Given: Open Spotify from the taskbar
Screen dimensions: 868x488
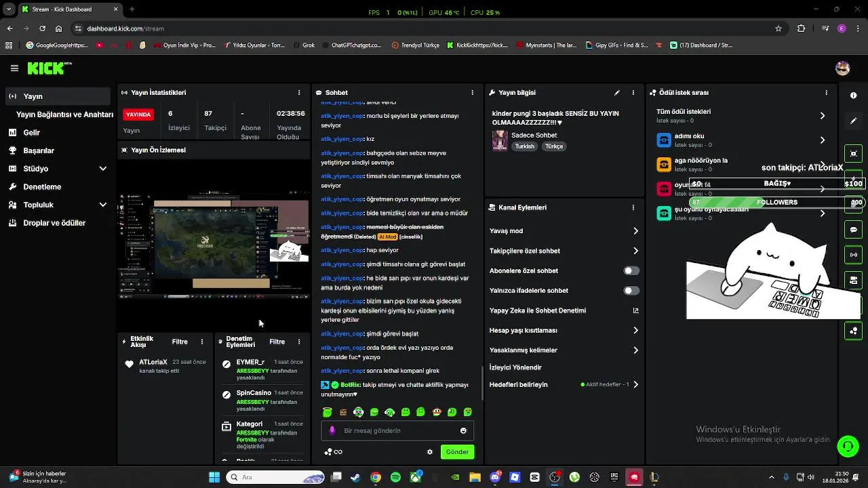Looking at the screenshot, I should click(396, 477).
